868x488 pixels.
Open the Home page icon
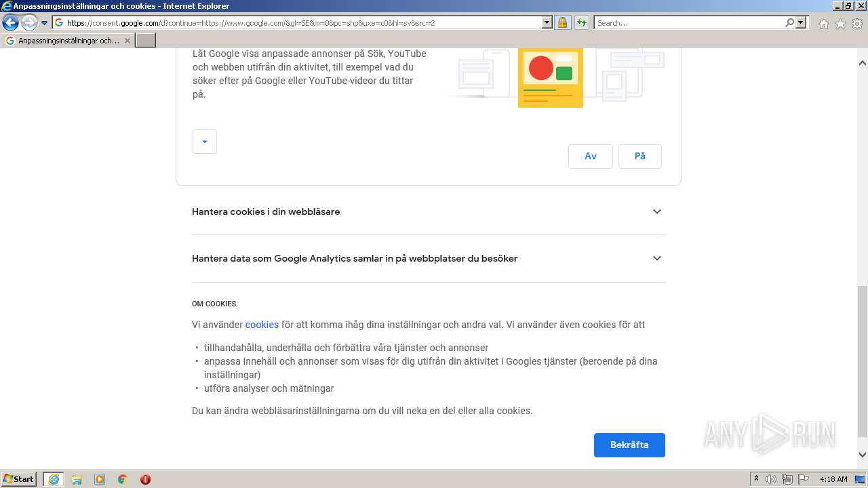[823, 24]
